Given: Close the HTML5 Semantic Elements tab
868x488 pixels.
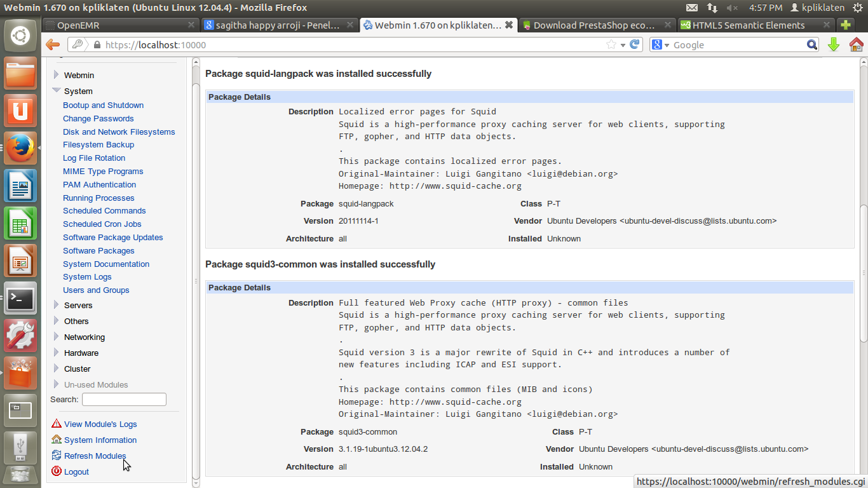Looking at the screenshot, I should [827, 25].
